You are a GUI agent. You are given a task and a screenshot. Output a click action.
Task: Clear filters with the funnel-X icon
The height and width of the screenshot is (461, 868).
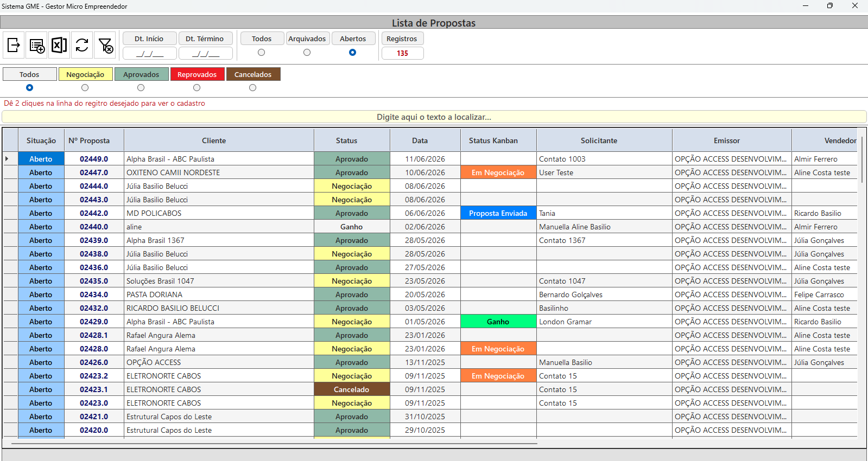(105, 45)
